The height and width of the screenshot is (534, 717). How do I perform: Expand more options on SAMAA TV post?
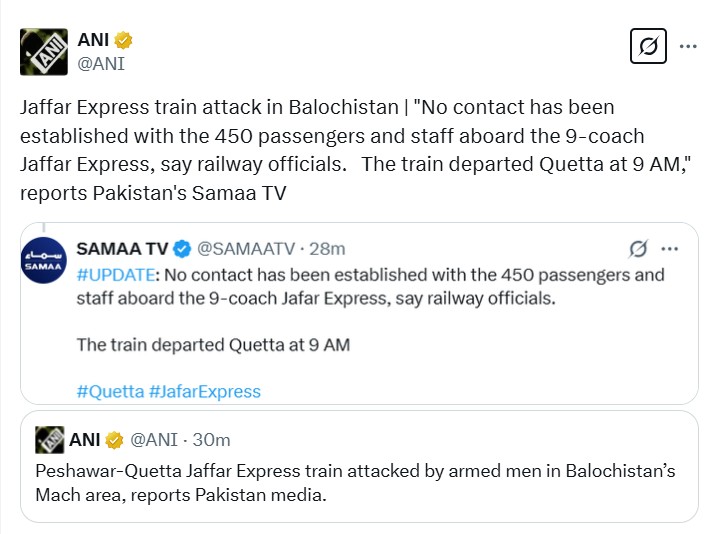click(670, 248)
